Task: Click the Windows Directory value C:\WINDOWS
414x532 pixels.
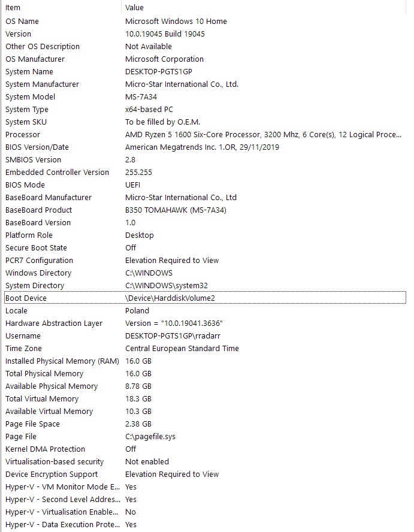Action: click(149, 273)
